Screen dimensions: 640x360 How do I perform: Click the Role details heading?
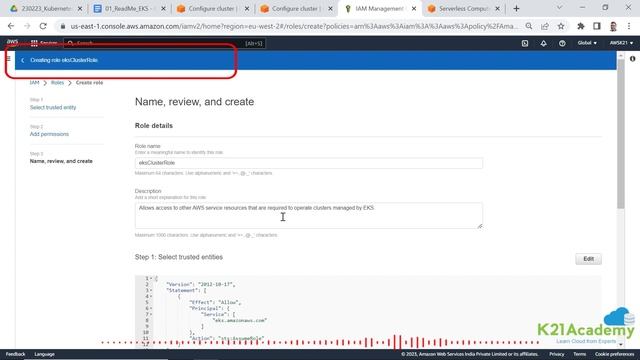pyautogui.click(x=154, y=126)
